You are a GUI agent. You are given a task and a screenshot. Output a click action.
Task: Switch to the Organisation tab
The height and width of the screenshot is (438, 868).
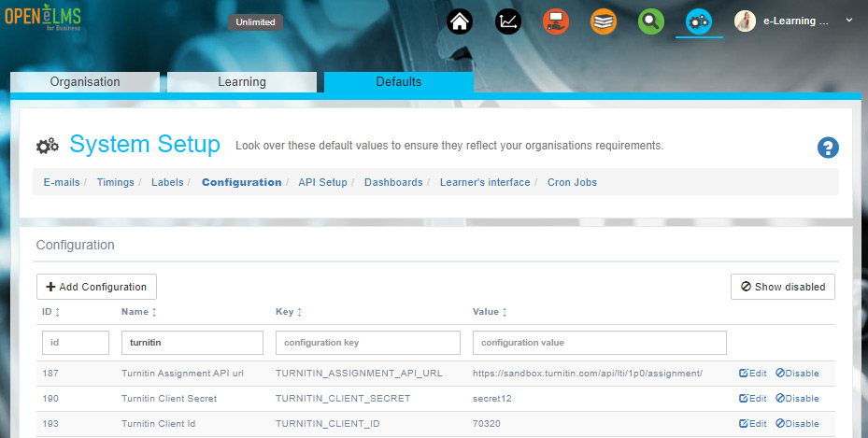[85, 82]
